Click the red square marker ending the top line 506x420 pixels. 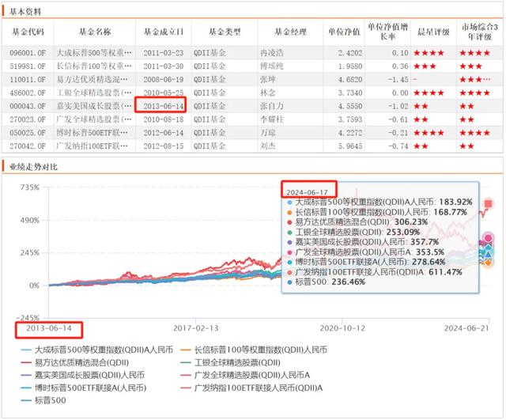(x=489, y=204)
